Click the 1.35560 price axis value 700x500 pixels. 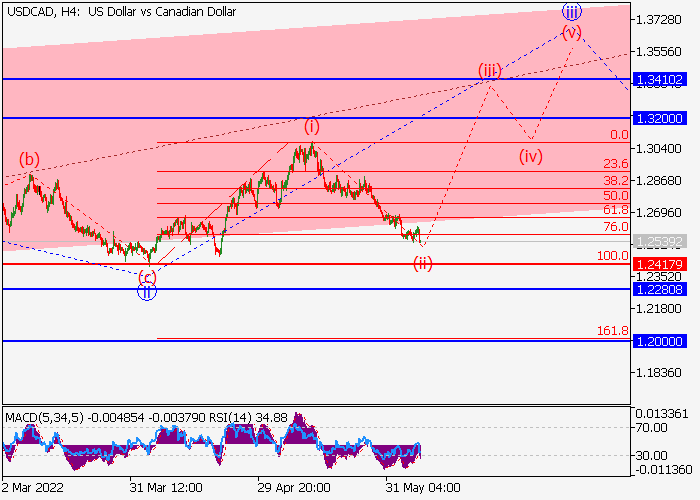[x=659, y=52]
